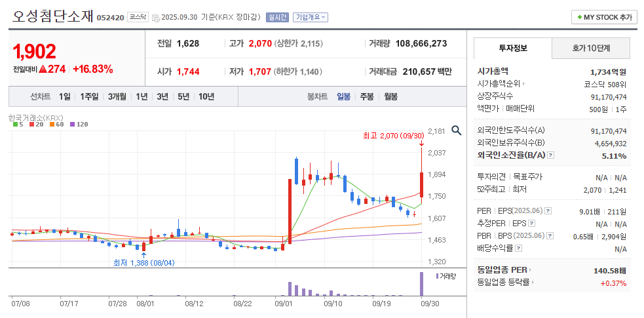This screenshot has width=644, height=318.
Task: Click the green 5-day moving average legend
Action: pos(18,125)
